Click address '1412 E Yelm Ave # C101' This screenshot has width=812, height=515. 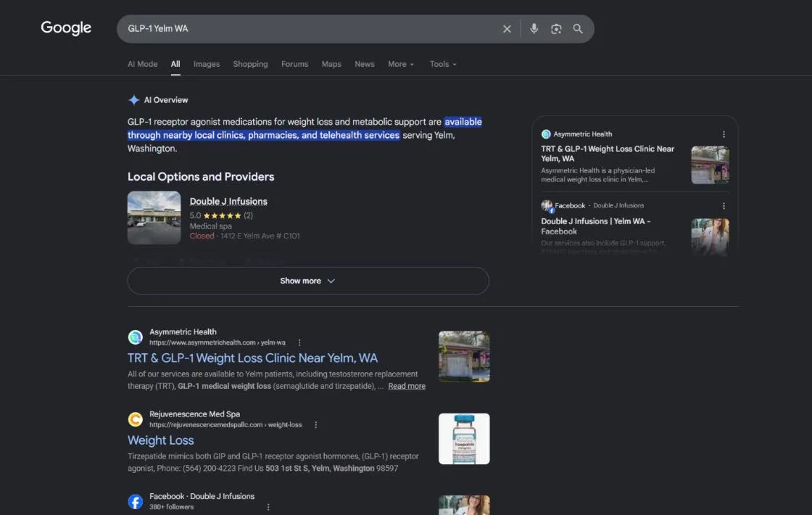tap(260, 236)
